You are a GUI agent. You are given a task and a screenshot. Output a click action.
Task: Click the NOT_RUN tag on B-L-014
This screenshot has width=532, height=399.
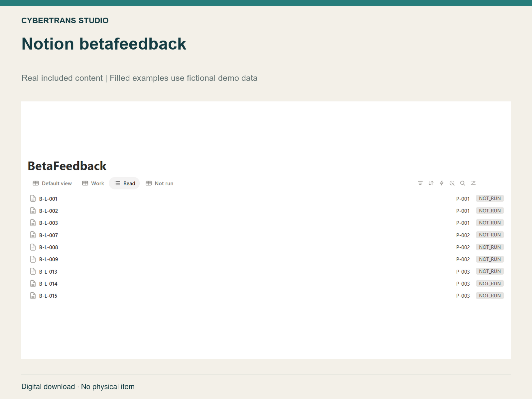click(490, 284)
